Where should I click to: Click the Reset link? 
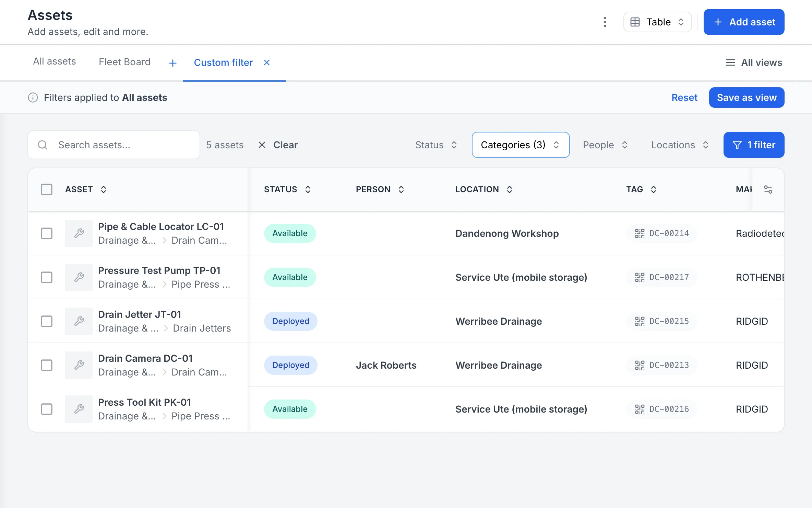(684, 97)
